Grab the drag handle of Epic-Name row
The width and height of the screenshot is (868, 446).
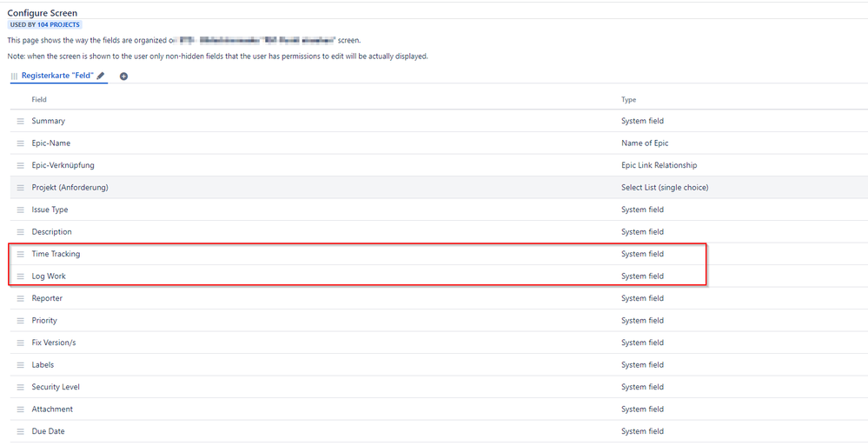[21, 143]
